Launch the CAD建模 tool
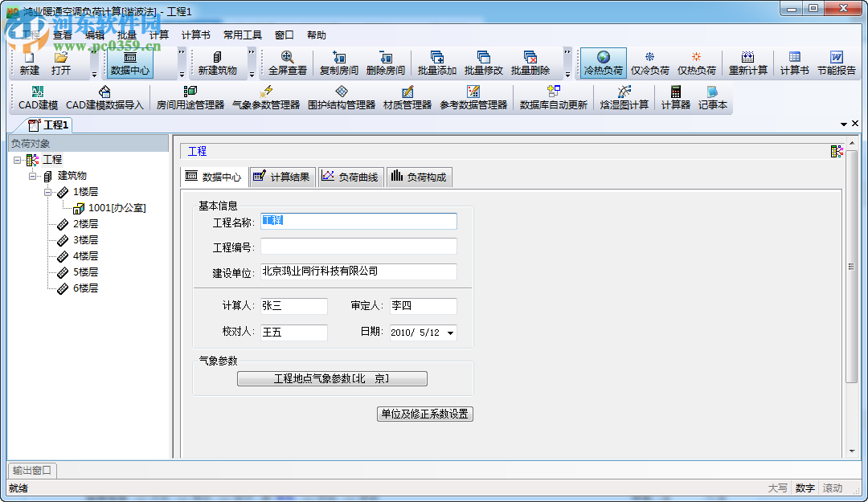The image size is (868, 502). (x=38, y=98)
